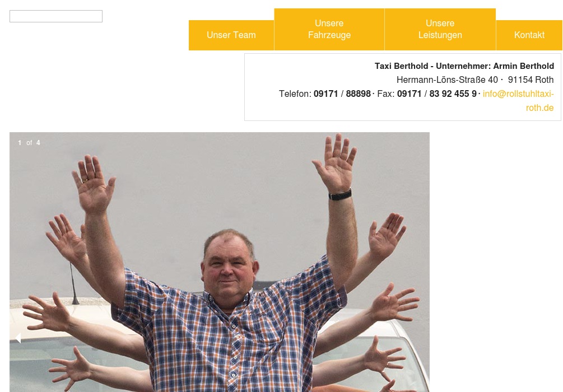Click the black wristwatch in the photo
This screenshot has height=392, width=563.
[x=340, y=195]
